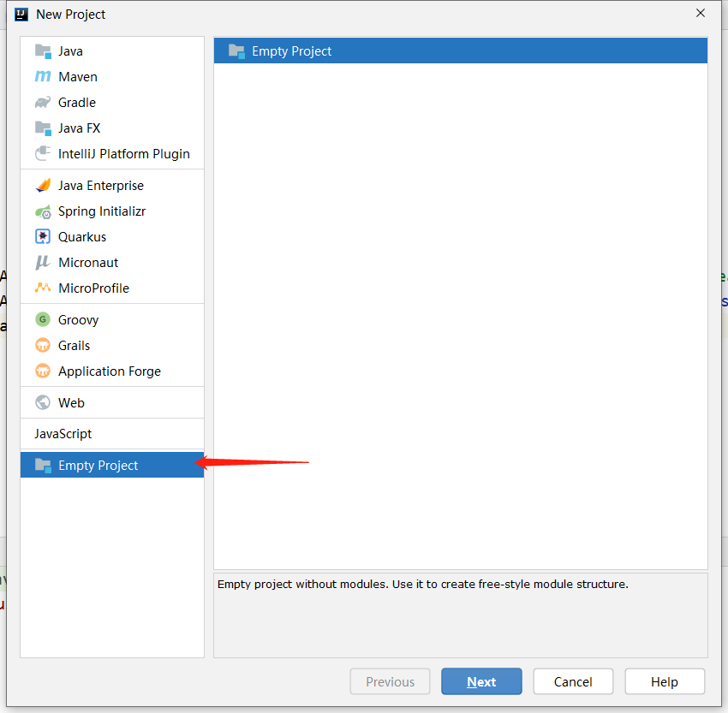728x713 pixels.
Task: Select MicroProfile project type
Action: [112, 288]
